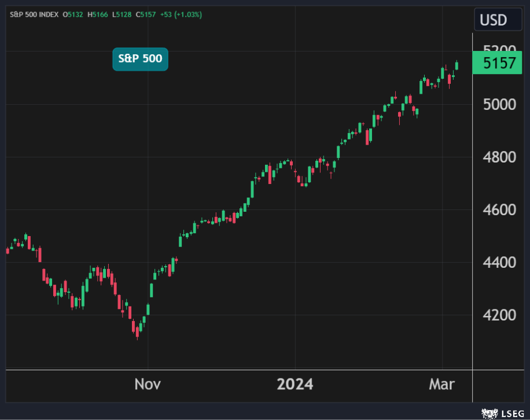Open the USD currency selector
Viewport: 530px width, 420px height.
coord(494,20)
